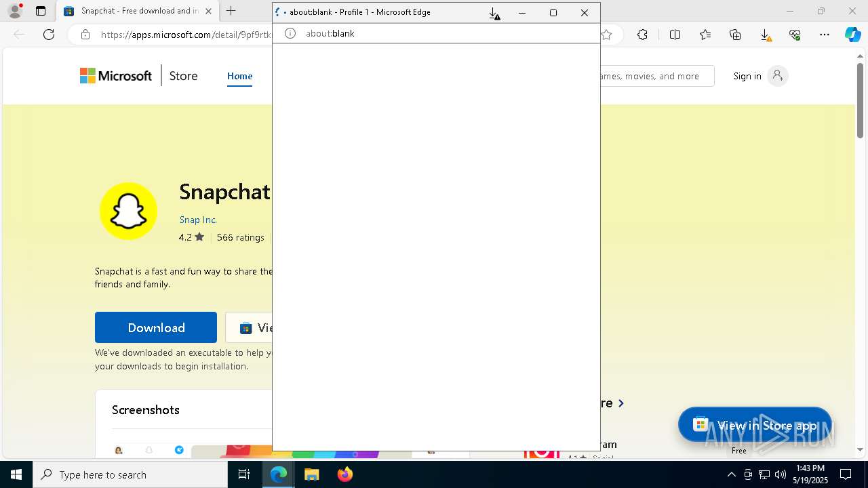The height and width of the screenshot is (488, 868).
Task: Close the Snapchat browser tab
Action: pyautogui.click(x=208, y=11)
